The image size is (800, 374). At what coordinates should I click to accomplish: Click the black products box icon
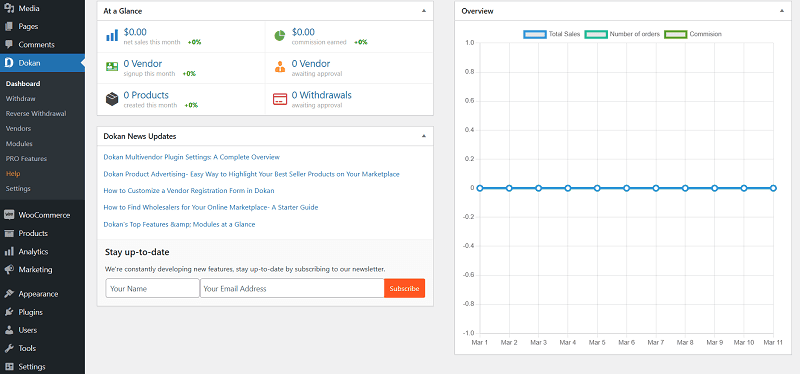(x=112, y=98)
